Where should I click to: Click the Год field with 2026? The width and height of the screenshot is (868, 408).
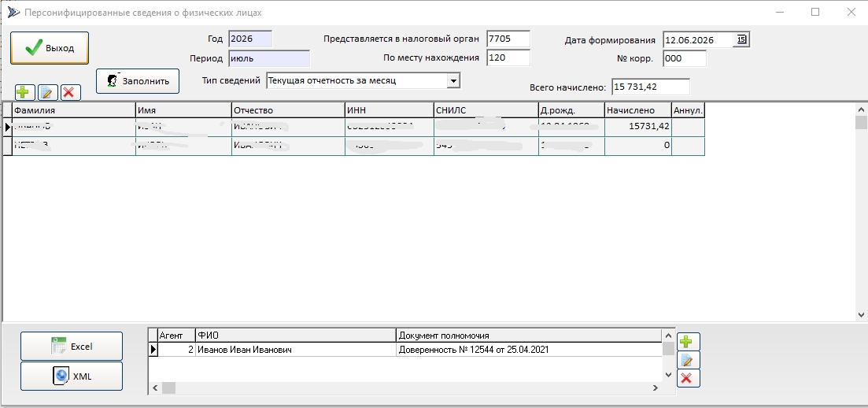250,39
